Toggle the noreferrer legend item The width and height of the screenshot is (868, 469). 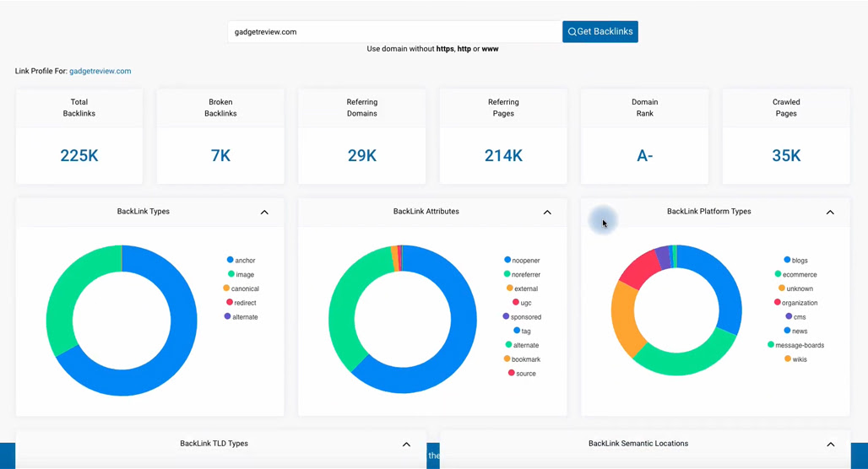click(x=522, y=274)
